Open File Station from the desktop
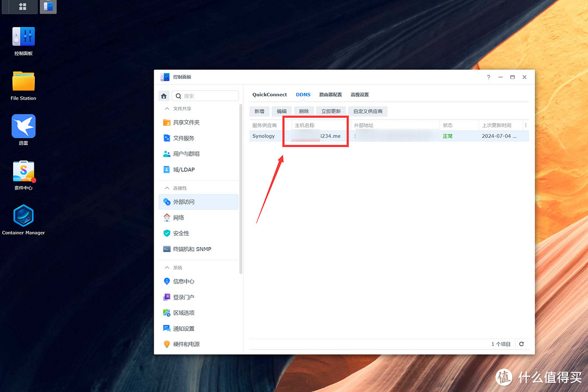588x392 pixels. 22,81
